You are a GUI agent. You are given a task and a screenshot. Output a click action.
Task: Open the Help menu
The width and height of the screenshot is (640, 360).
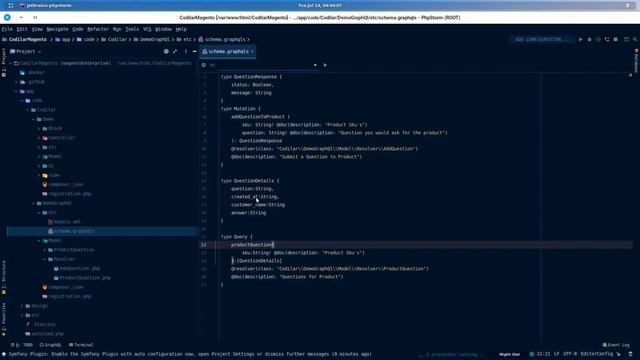pos(181,29)
